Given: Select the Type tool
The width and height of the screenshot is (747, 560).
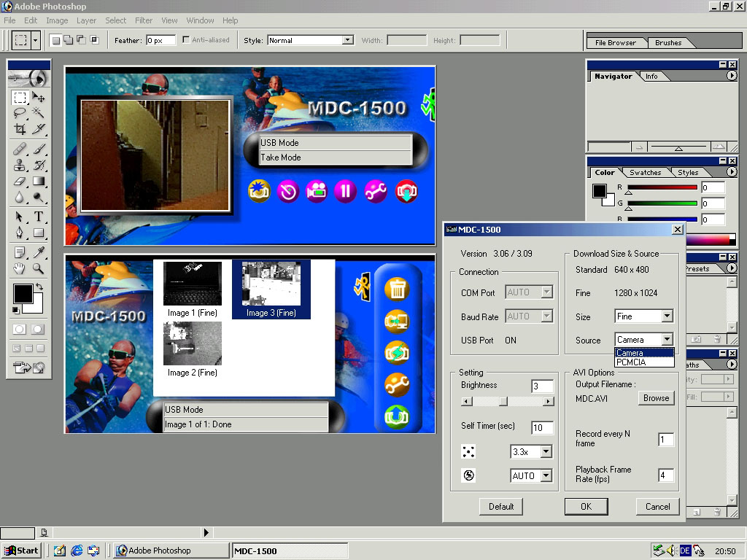Looking at the screenshot, I should click(x=39, y=217).
